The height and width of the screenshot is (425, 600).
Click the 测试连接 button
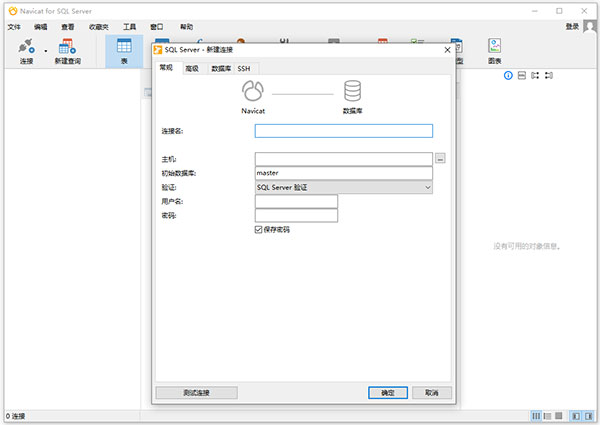click(x=196, y=392)
